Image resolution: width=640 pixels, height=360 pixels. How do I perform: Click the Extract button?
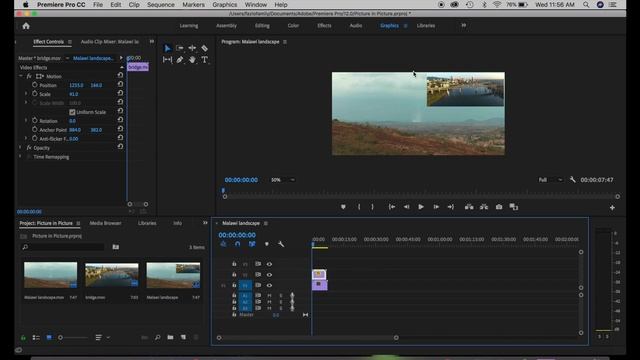[x=484, y=207]
